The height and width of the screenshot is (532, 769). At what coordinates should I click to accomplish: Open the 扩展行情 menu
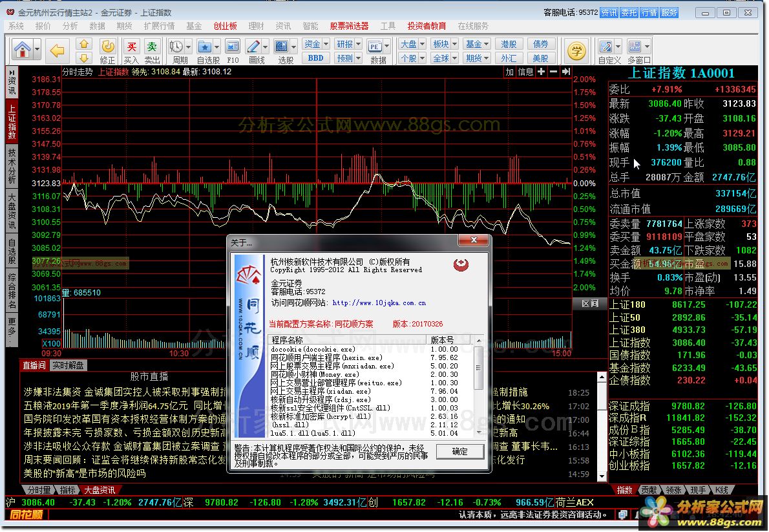(160, 26)
